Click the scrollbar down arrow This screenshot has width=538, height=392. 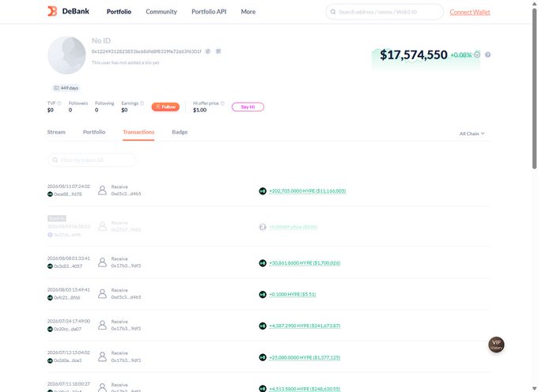(534, 389)
